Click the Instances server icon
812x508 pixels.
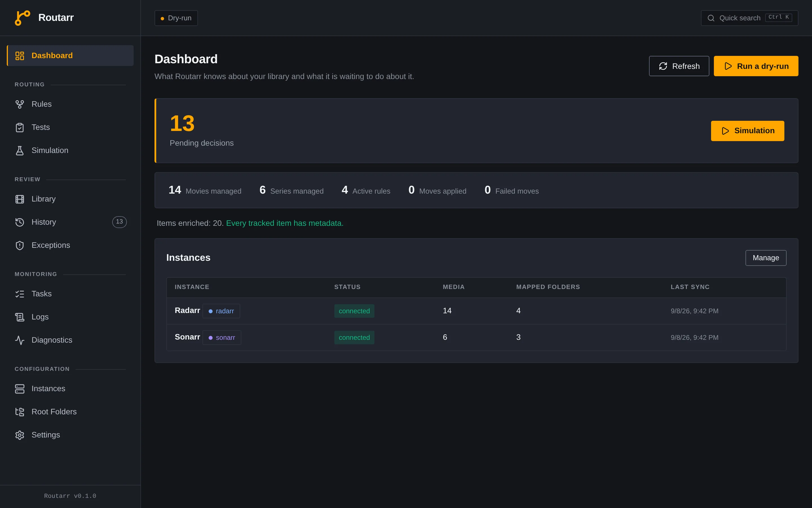[x=20, y=389]
